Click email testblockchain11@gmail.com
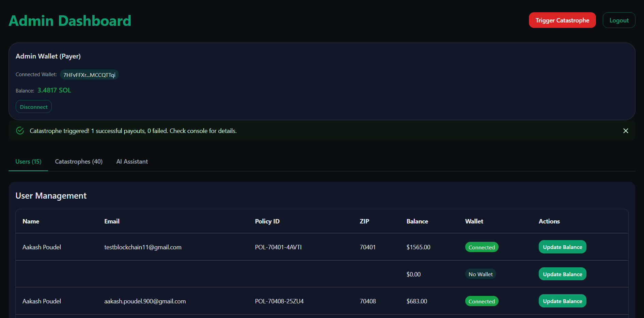The height and width of the screenshot is (318, 644). (143, 247)
